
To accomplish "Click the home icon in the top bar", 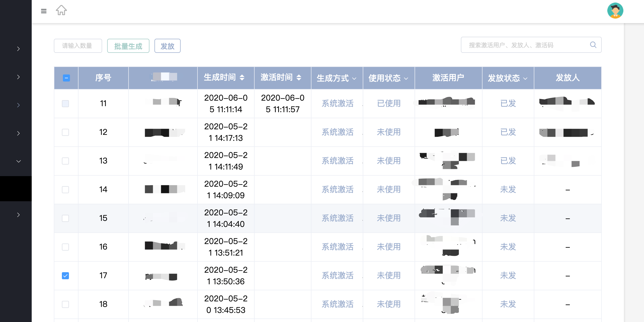I will tap(61, 11).
